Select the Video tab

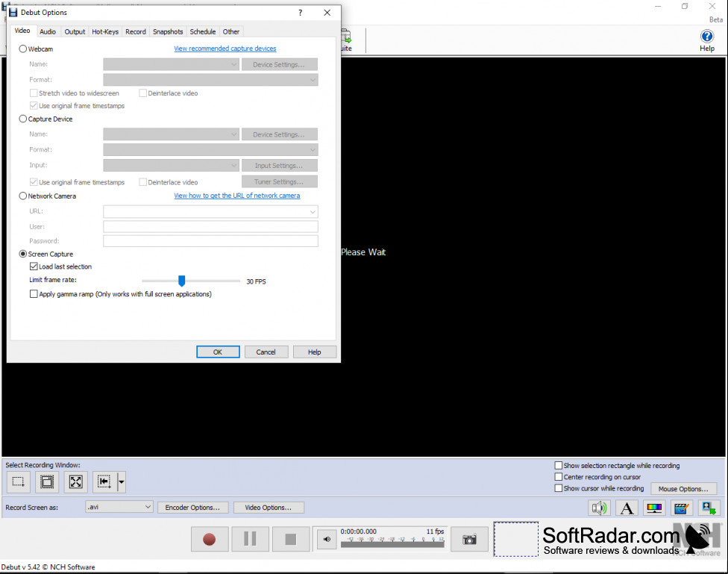(x=22, y=31)
